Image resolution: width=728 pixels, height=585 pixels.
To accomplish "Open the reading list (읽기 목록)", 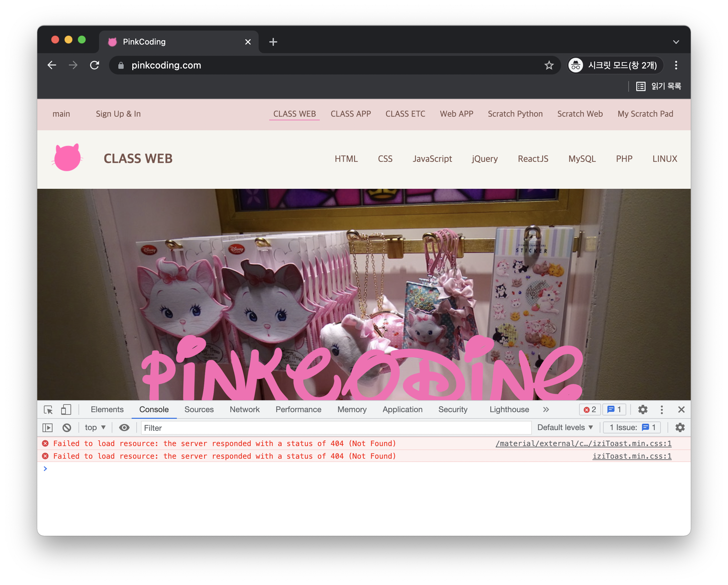I will tap(659, 86).
